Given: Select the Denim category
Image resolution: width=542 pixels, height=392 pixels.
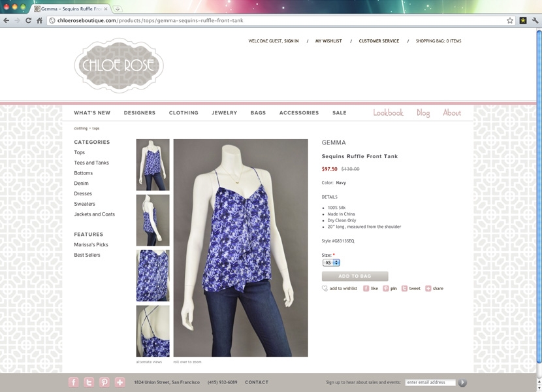Looking at the screenshot, I should [x=81, y=184].
